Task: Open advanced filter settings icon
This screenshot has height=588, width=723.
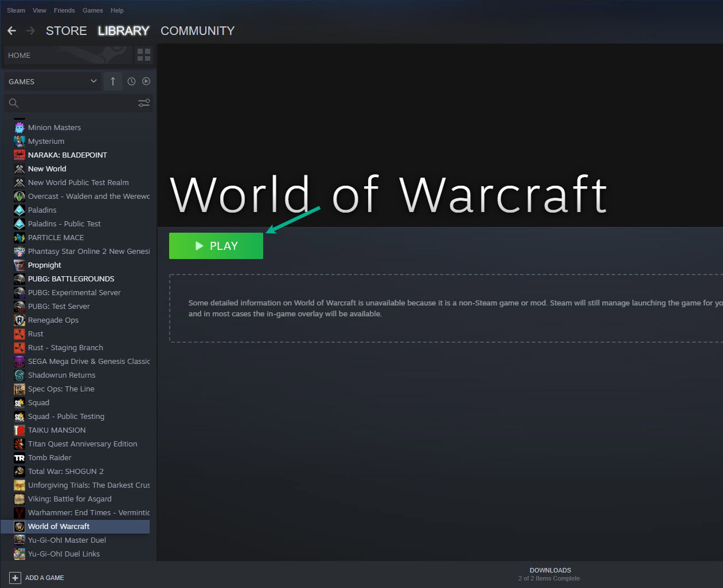Action: click(x=144, y=103)
